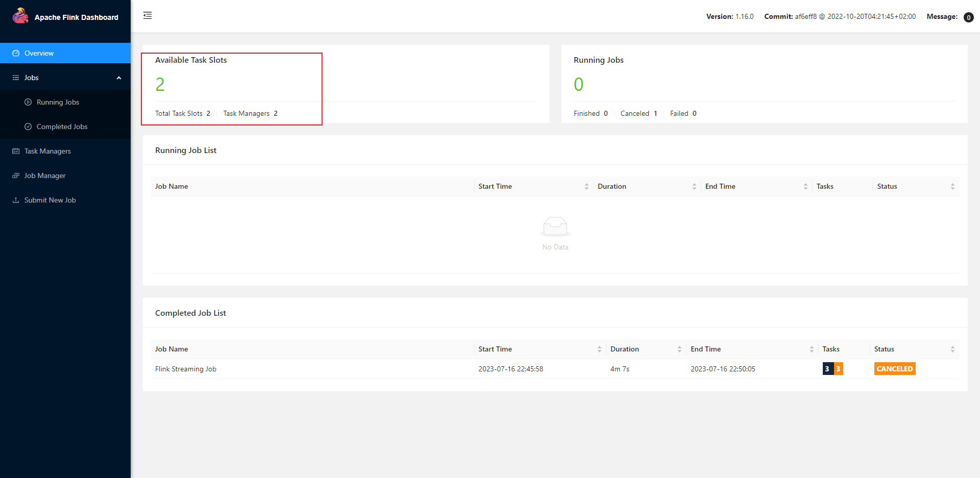Open the Job Manager page
Viewport: 980px width, 478px height.
65,175
